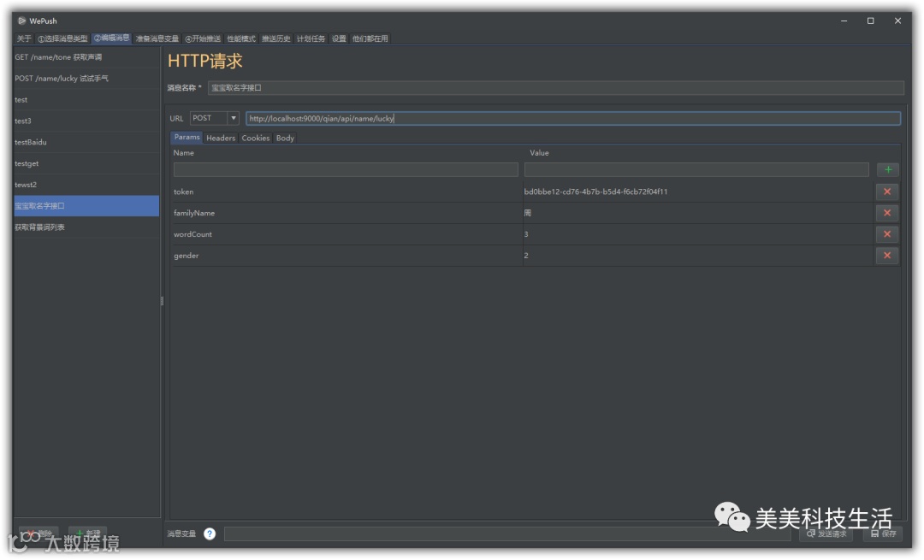The width and height of the screenshot is (924, 560).
Task: Select '宝宝取名字接口' in message list
Action: (86, 205)
